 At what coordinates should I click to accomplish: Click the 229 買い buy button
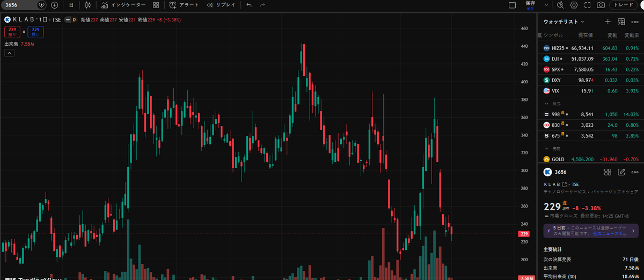[36, 32]
